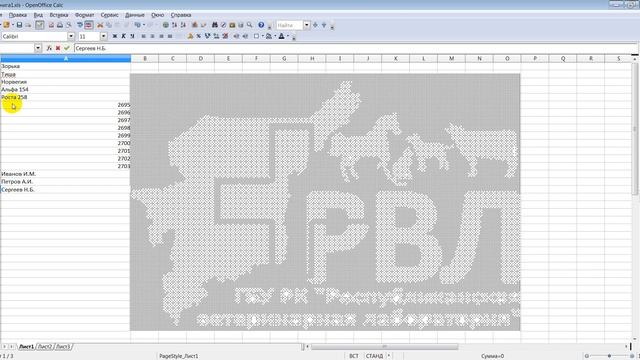This screenshot has width=640, height=360.
Task: Copy selection icon in toolbar
Action: (x=109, y=25)
